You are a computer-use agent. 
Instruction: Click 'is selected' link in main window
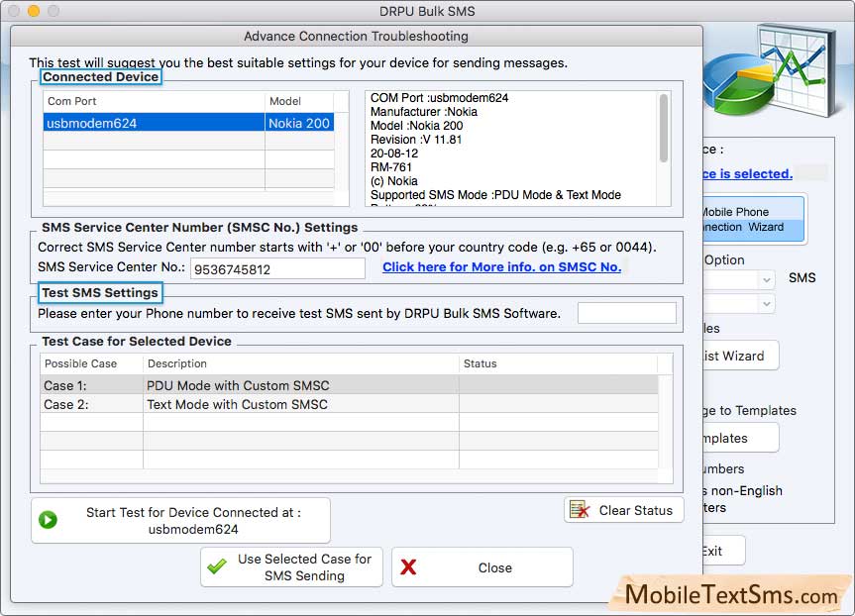[748, 174]
